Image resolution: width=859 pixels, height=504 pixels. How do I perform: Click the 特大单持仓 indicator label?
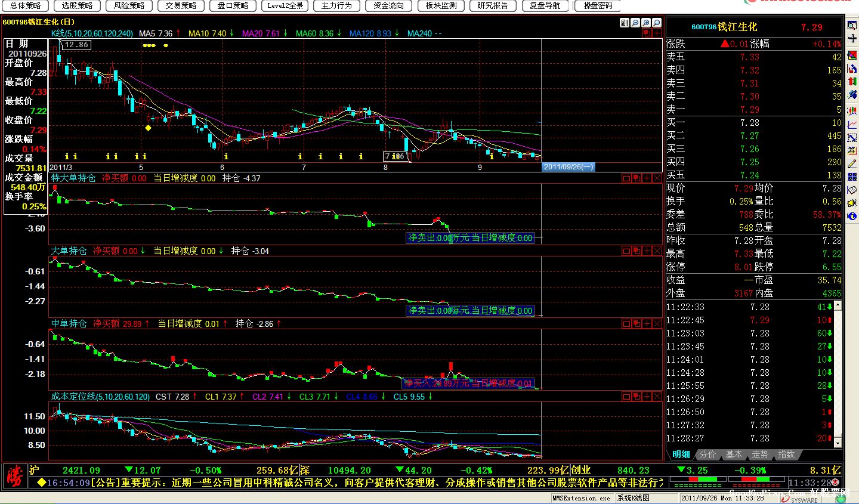pyautogui.click(x=73, y=178)
